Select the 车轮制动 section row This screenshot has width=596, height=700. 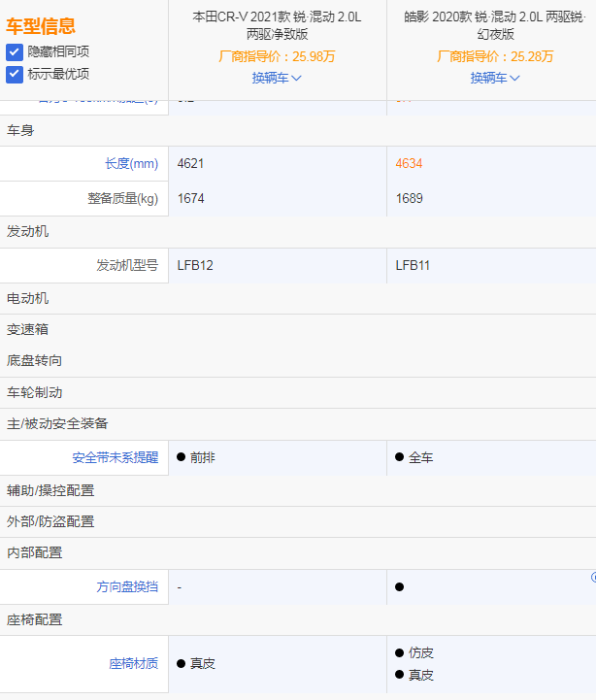35,392
